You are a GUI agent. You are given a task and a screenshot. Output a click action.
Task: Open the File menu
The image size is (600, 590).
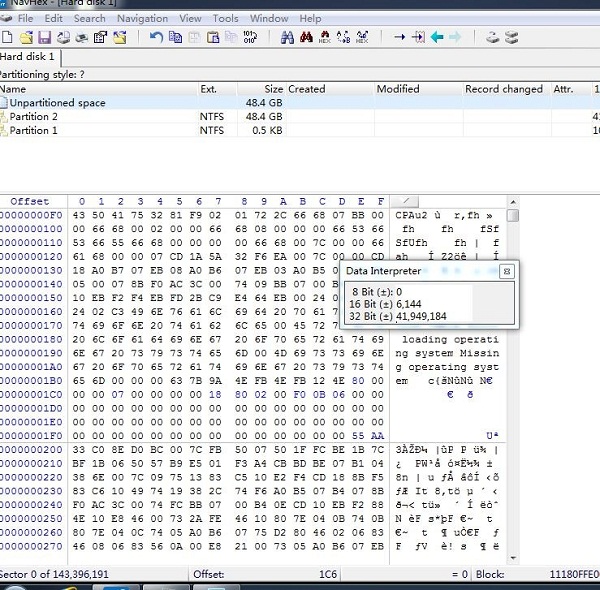(25, 18)
